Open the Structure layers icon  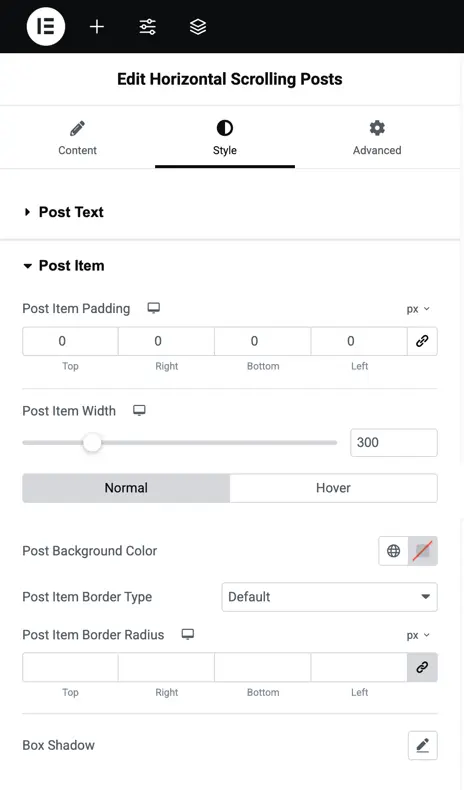tap(198, 27)
